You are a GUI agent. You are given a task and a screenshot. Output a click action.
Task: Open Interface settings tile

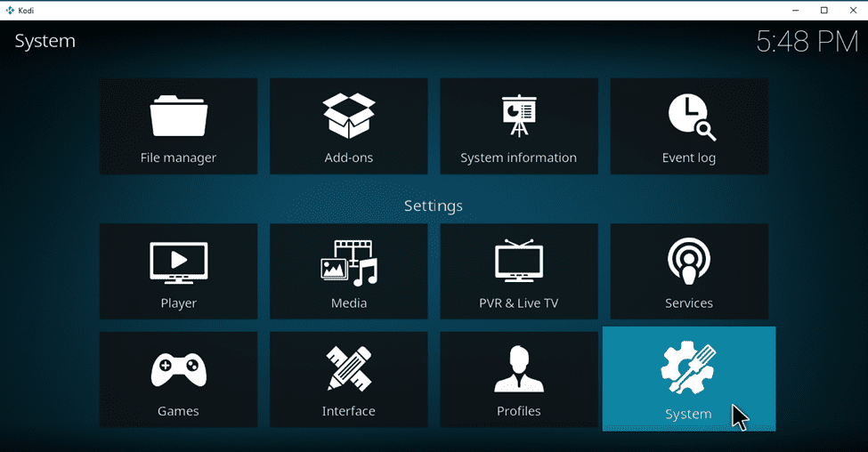point(349,380)
